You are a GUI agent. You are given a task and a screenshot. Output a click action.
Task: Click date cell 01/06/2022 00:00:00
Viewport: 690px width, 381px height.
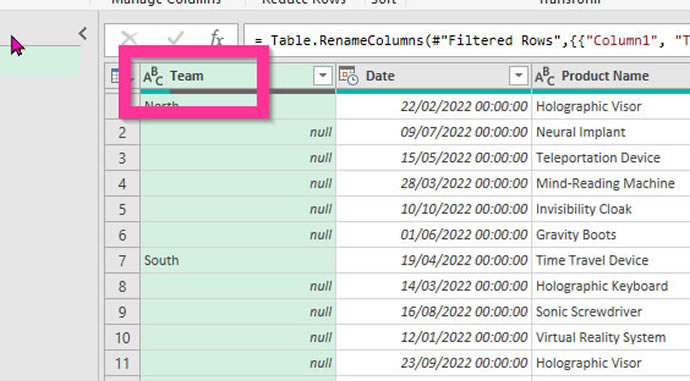433,235
